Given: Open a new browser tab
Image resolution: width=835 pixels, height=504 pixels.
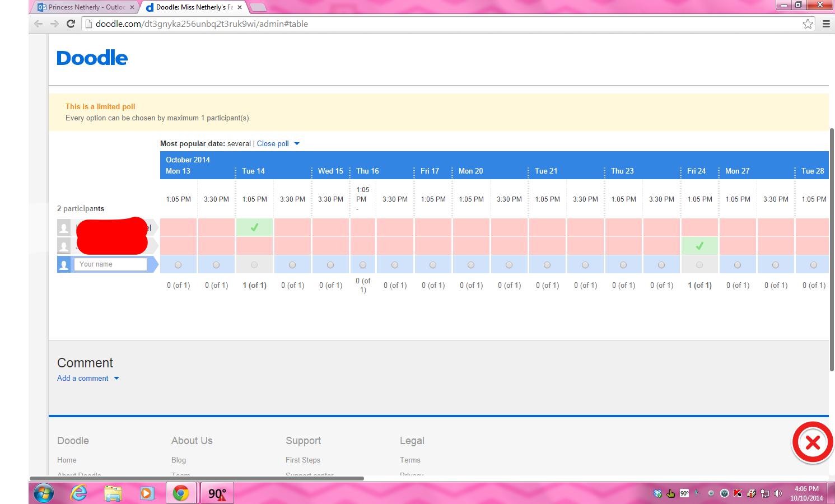Looking at the screenshot, I should [x=257, y=7].
